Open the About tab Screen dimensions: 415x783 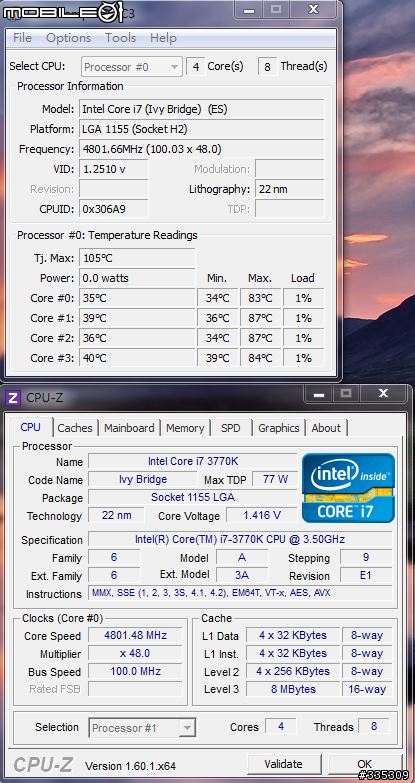[326, 428]
